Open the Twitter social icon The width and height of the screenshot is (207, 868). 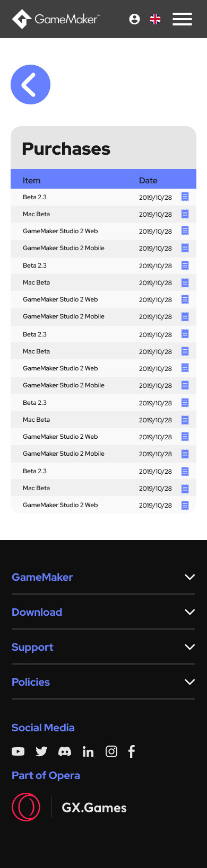(41, 751)
